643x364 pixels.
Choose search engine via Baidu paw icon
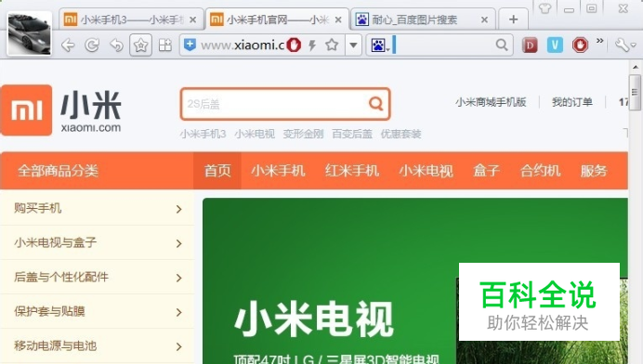pyautogui.click(x=379, y=45)
